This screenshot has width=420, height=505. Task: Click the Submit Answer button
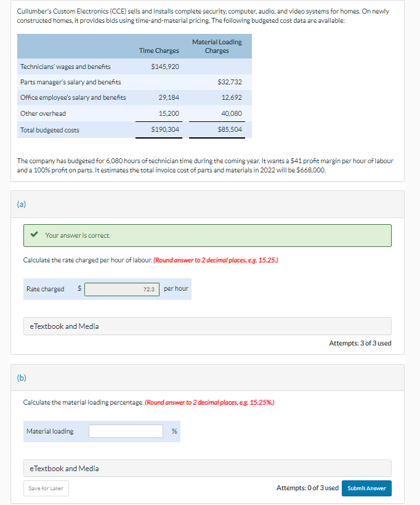tap(366, 488)
